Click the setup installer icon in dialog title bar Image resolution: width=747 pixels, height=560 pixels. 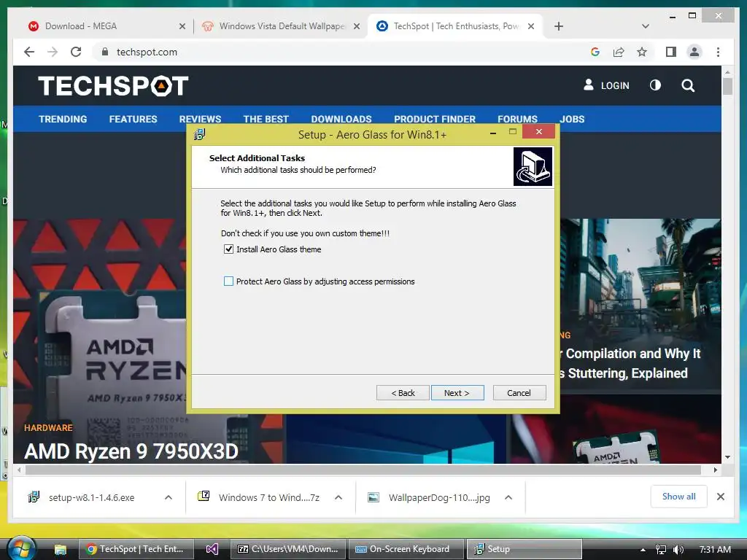click(x=200, y=135)
